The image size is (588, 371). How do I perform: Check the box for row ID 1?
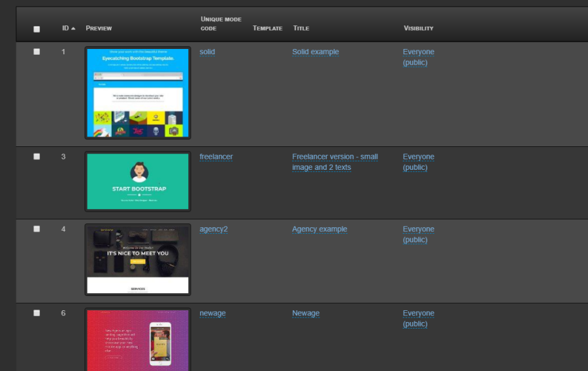pyautogui.click(x=37, y=52)
